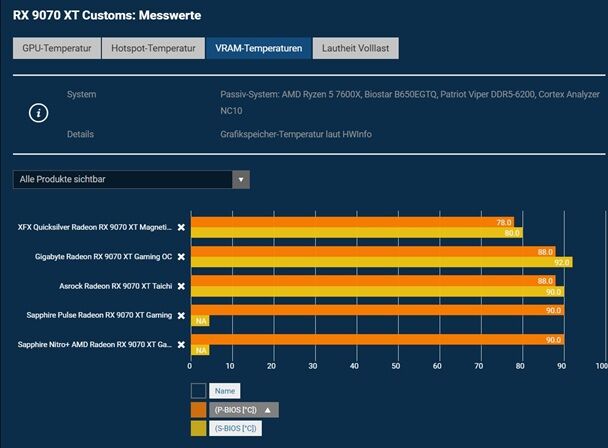Click the Passiv-System description text

coord(410,102)
